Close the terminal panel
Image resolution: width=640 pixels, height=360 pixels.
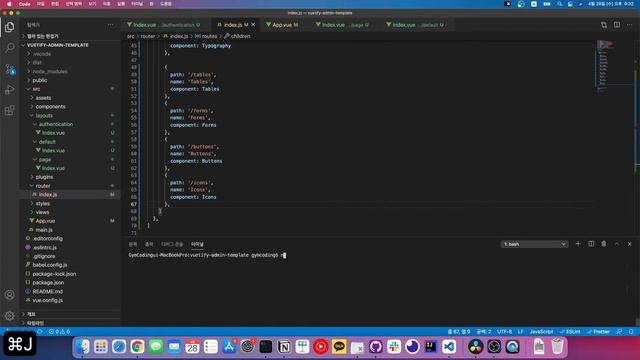coord(629,244)
